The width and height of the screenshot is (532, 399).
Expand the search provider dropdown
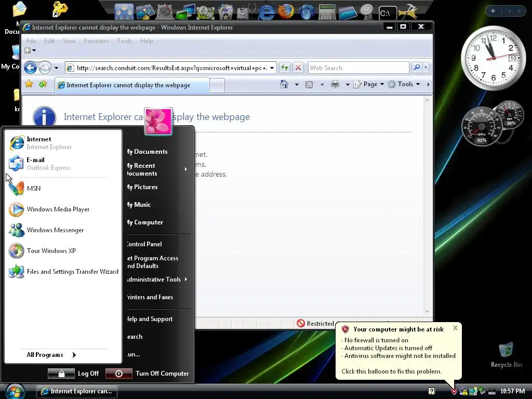click(426, 68)
